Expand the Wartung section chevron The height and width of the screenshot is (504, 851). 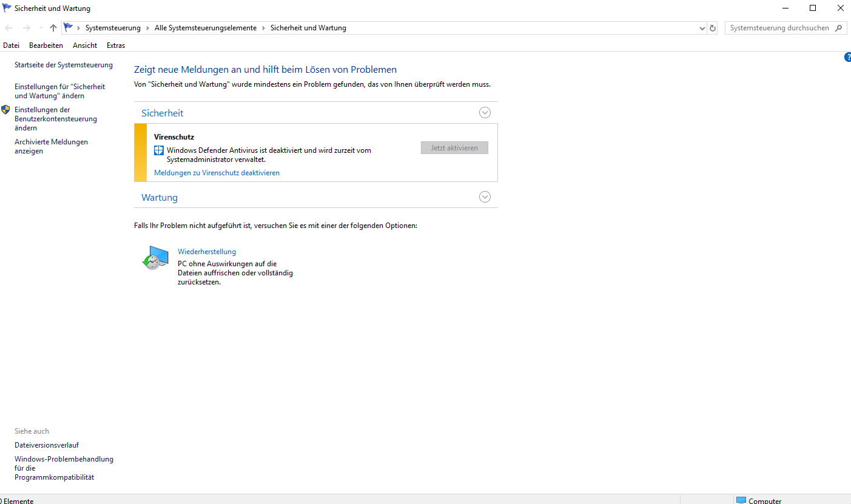485,197
